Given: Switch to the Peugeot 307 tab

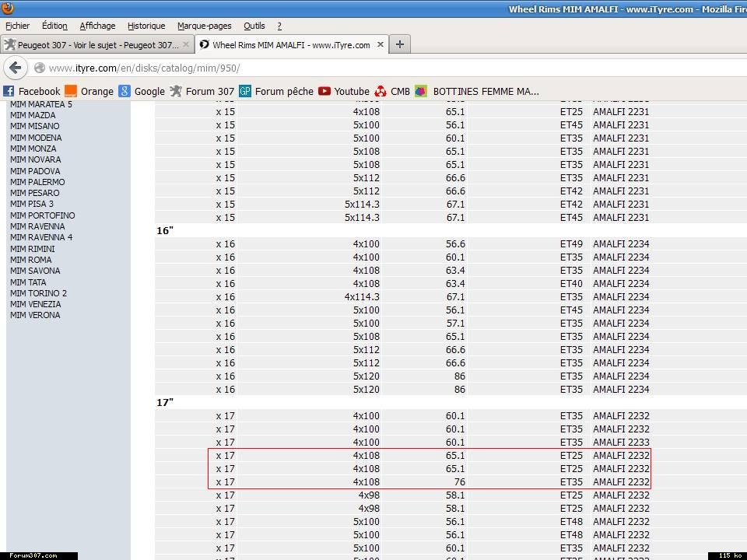Looking at the screenshot, I should point(98,45).
